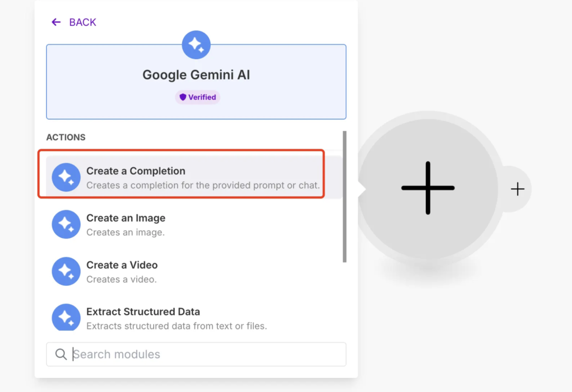Click the search magnifier icon
The width and height of the screenshot is (572, 392).
[x=61, y=354]
